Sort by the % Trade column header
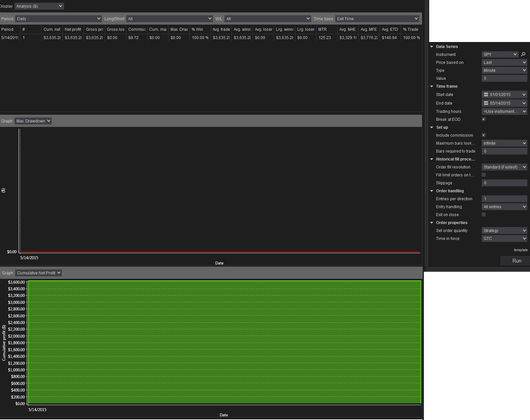Screen dimensions: 530x420 411,29
